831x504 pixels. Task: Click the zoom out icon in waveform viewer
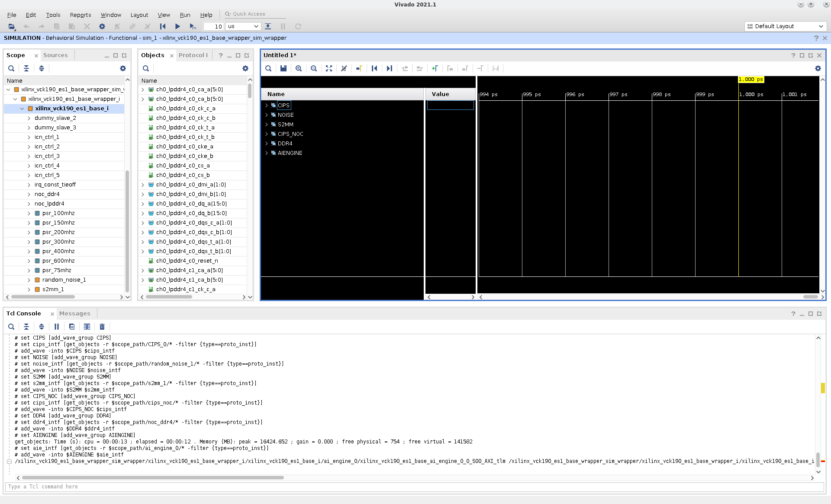(x=314, y=68)
